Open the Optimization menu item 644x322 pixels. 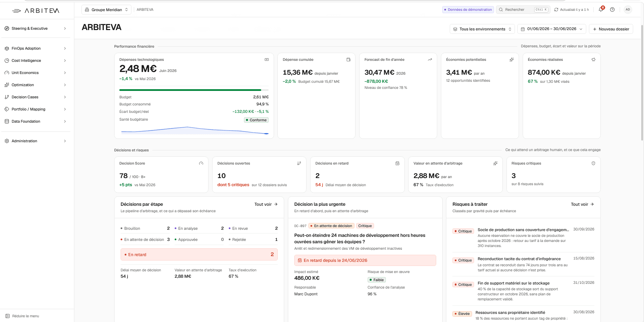point(35,85)
